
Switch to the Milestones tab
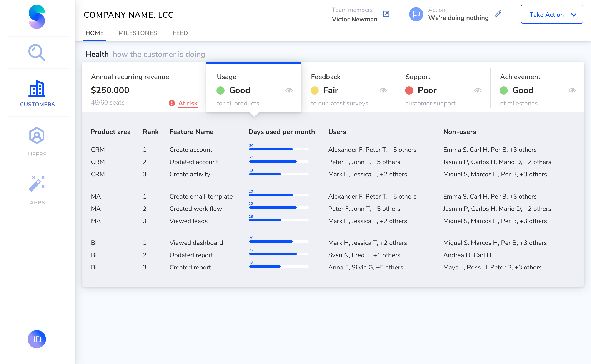138,33
